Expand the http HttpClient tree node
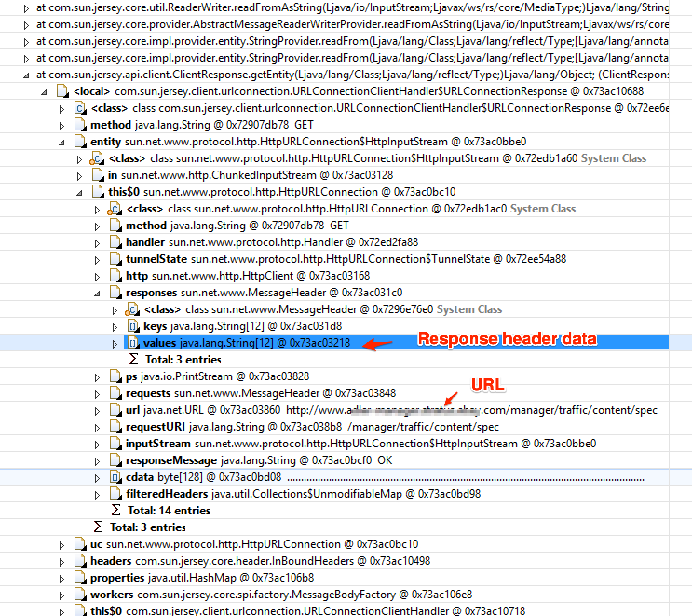Screen dimensions: 692x616 coord(97,275)
